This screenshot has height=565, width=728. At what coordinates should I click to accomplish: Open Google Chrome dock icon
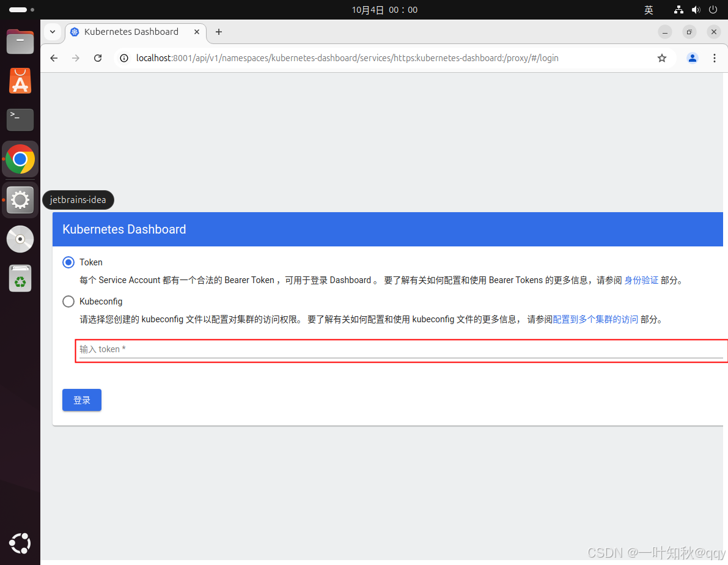tap(20, 160)
